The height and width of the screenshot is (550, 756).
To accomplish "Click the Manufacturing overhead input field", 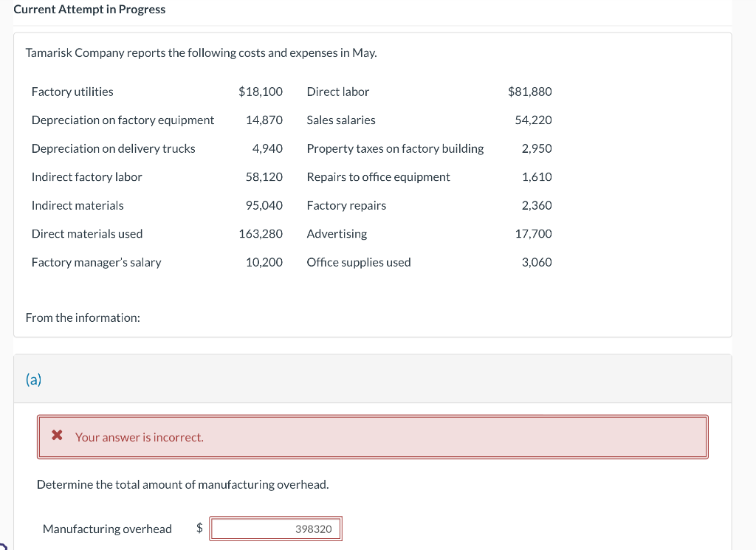I will pos(276,529).
